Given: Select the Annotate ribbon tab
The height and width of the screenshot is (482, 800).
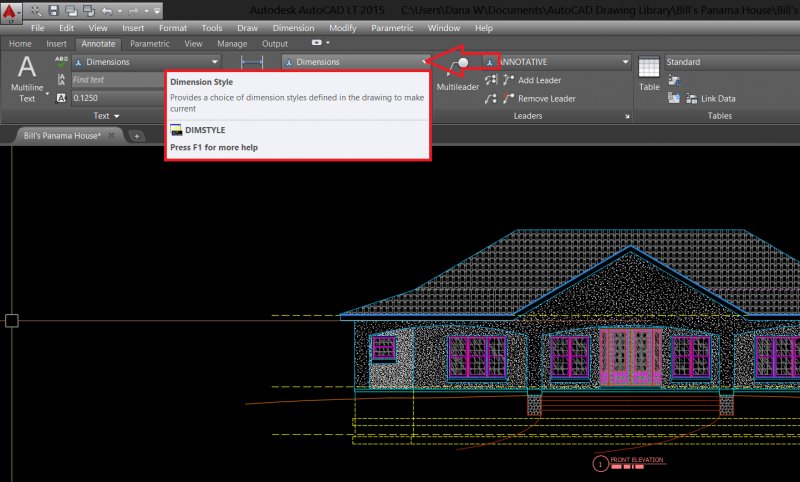Looking at the screenshot, I should pos(98,44).
